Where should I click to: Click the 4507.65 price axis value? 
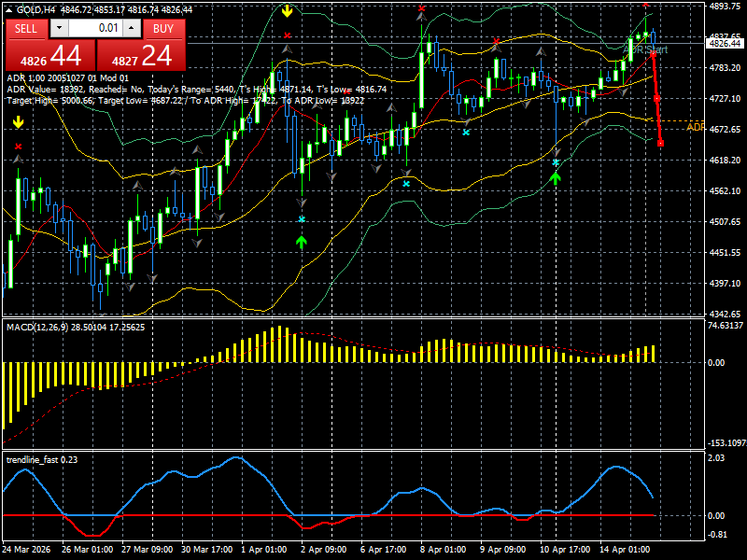tap(725, 221)
